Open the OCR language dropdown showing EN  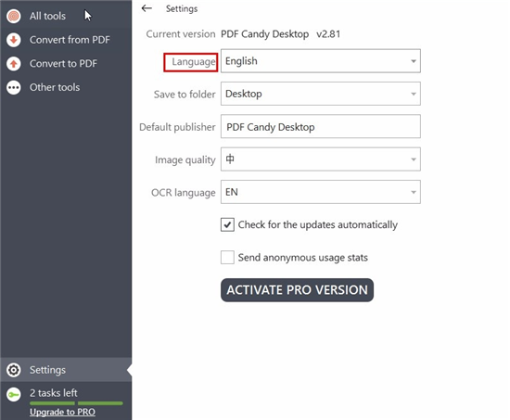[x=321, y=192]
